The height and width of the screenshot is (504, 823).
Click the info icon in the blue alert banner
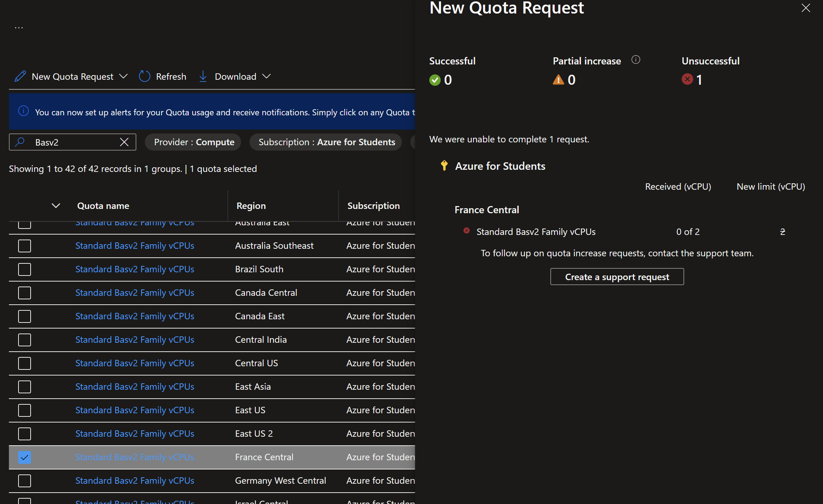tap(23, 111)
